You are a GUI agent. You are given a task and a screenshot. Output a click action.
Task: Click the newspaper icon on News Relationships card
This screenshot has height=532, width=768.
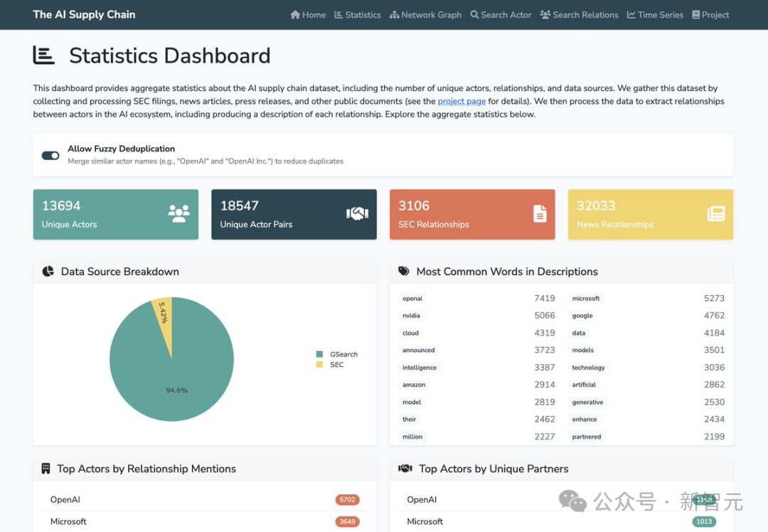pyautogui.click(x=715, y=213)
